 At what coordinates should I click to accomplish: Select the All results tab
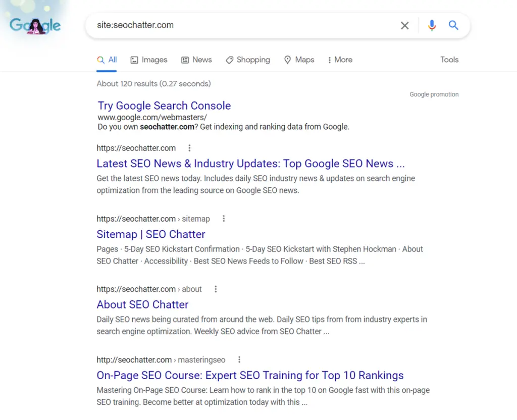point(107,60)
